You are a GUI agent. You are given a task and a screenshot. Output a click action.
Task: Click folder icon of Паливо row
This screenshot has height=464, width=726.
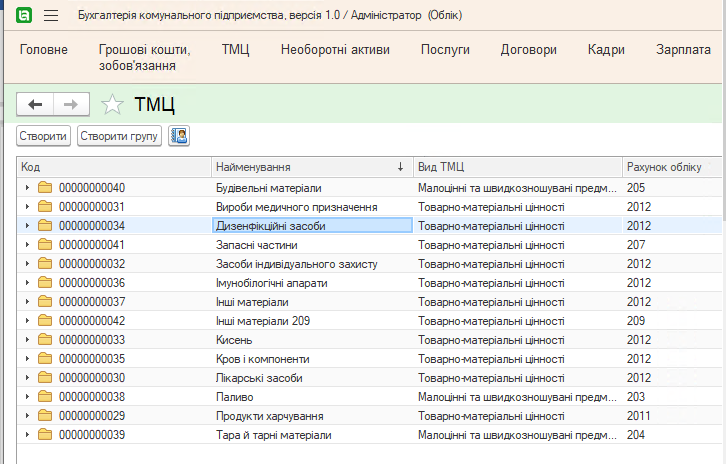click(45, 396)
